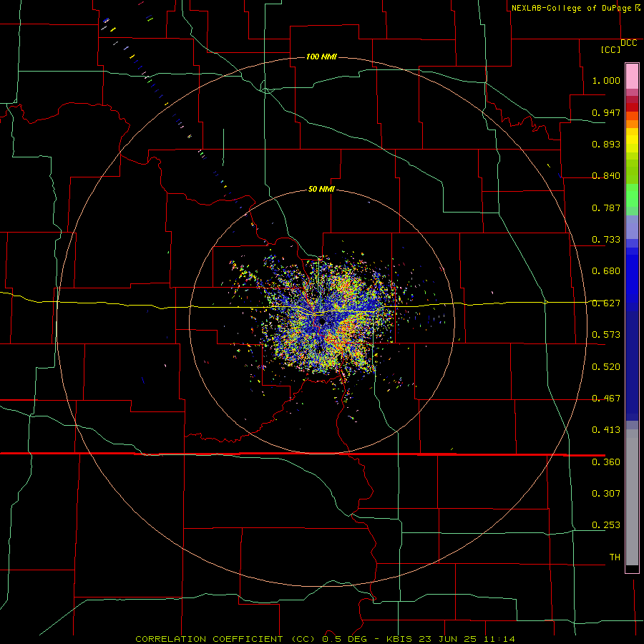Click the NEXLAB-College of DuPage credit text
The image size is (644, 644).
[x=571, y=8]
